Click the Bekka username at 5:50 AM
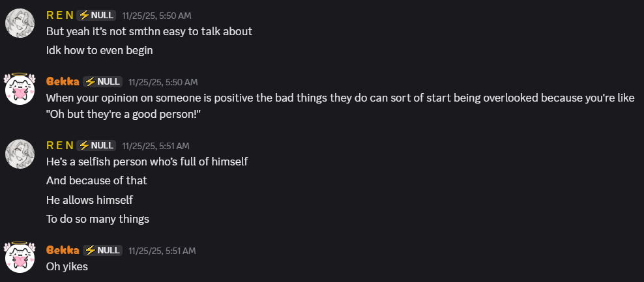 (x=63, y=81)
